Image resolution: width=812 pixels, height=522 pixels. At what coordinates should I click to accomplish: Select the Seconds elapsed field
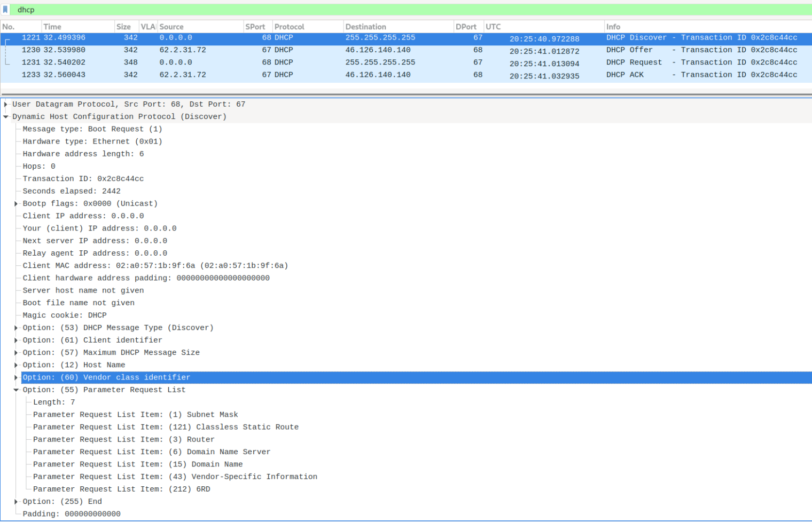pyautogui.click(x=72, y=191)
